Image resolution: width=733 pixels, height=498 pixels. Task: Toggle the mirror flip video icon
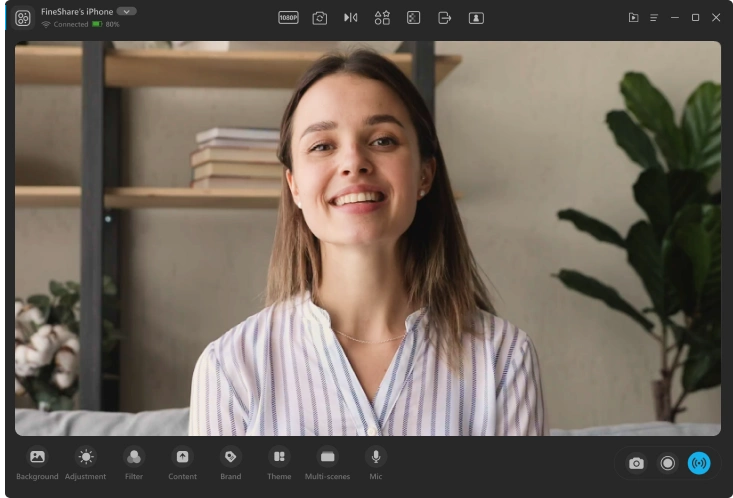point(350,17)
